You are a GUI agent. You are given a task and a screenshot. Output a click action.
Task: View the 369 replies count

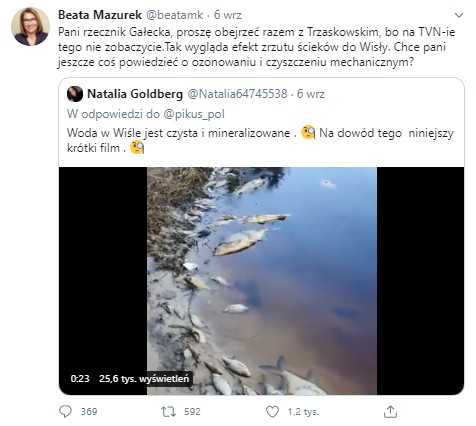[89, 412]
